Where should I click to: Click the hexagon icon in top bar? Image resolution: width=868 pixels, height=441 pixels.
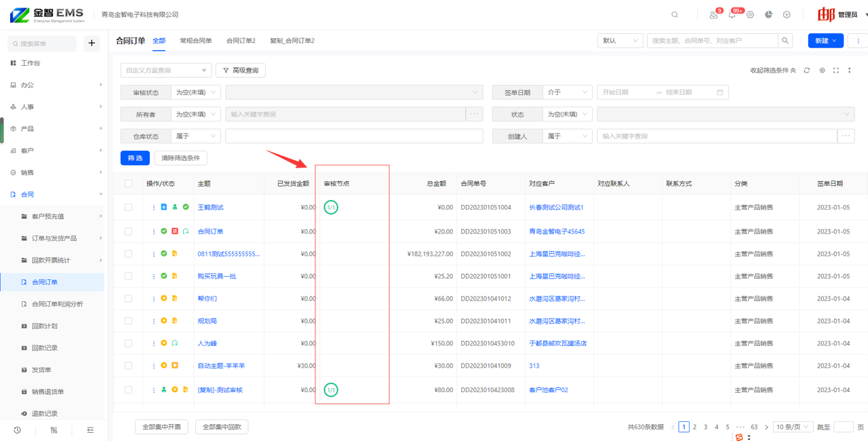click(787, 14)
